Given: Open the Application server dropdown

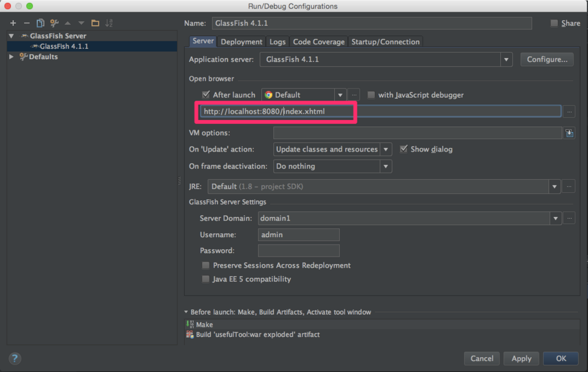Looking at the screenshot, I should coord(506,60).
